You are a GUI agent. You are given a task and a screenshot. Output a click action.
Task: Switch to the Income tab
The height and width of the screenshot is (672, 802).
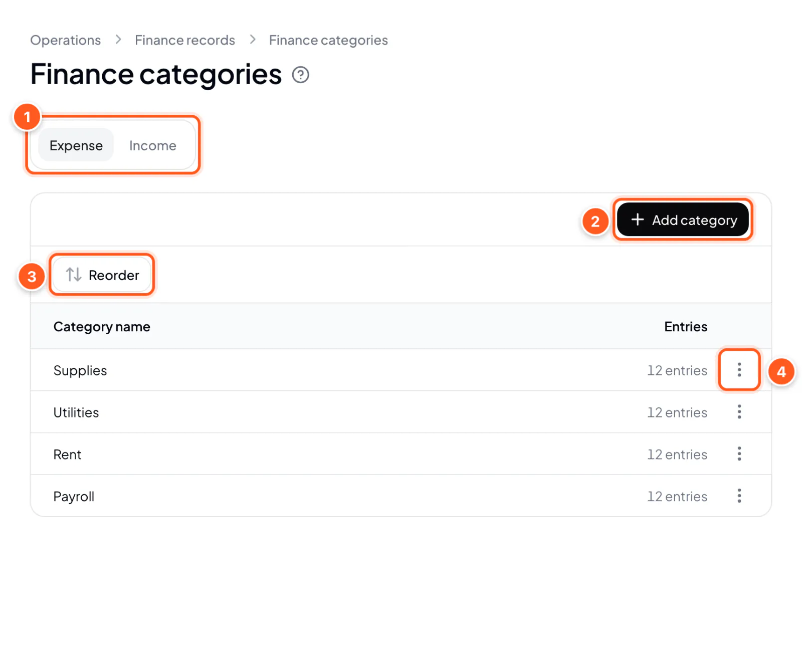click(x=153, y=145)
